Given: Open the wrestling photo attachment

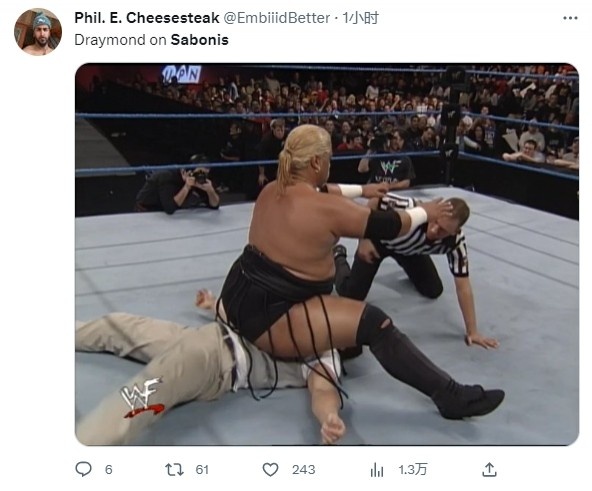Looking at the screenshot, I should click(x=327, y=254).
